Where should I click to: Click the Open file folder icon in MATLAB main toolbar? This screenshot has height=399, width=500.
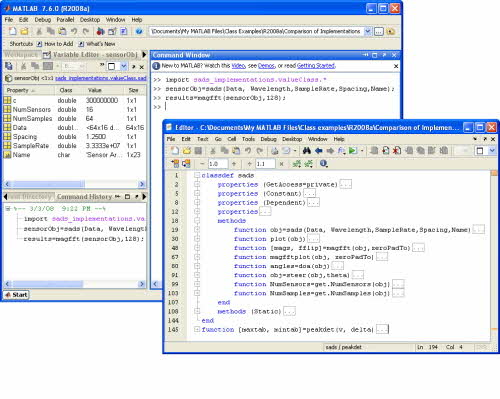24,31
